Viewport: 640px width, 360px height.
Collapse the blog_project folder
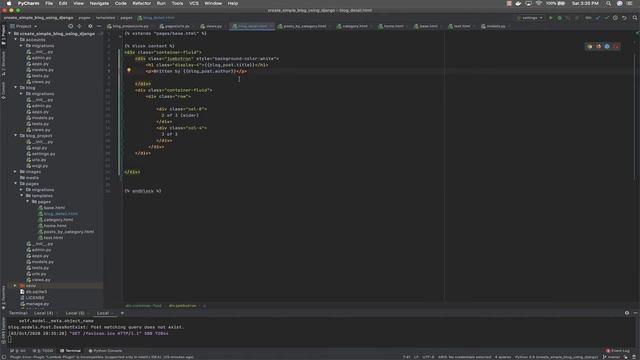click(16, 136)
